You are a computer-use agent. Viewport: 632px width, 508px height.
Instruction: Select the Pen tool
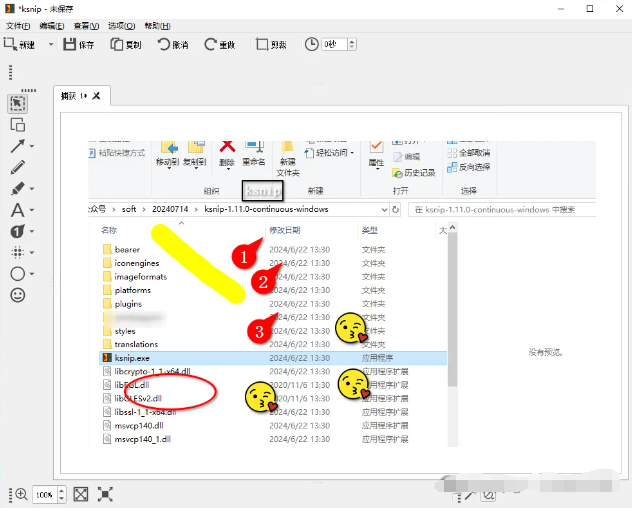click(x=17, y=167)
